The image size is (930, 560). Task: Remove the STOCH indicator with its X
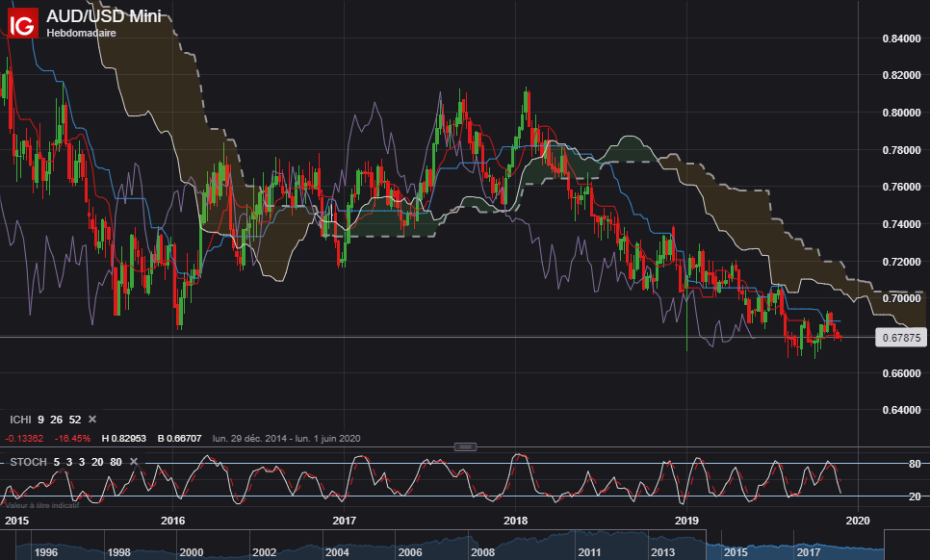click(x=134, y=462)
